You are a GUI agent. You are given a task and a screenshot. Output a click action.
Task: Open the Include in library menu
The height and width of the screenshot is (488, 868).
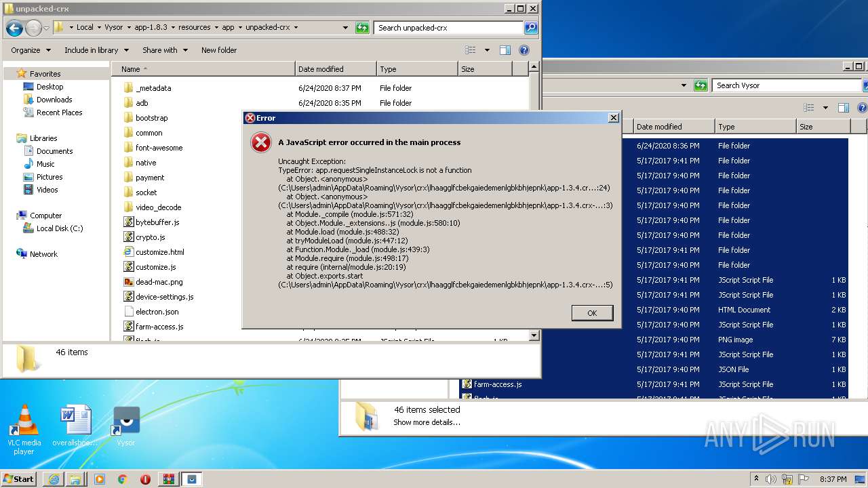(96, 50)
